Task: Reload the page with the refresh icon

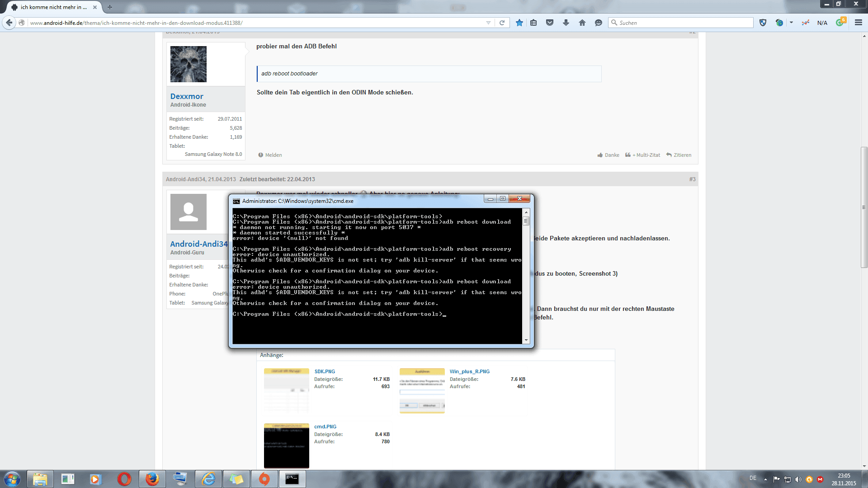Action: (502, 23)
